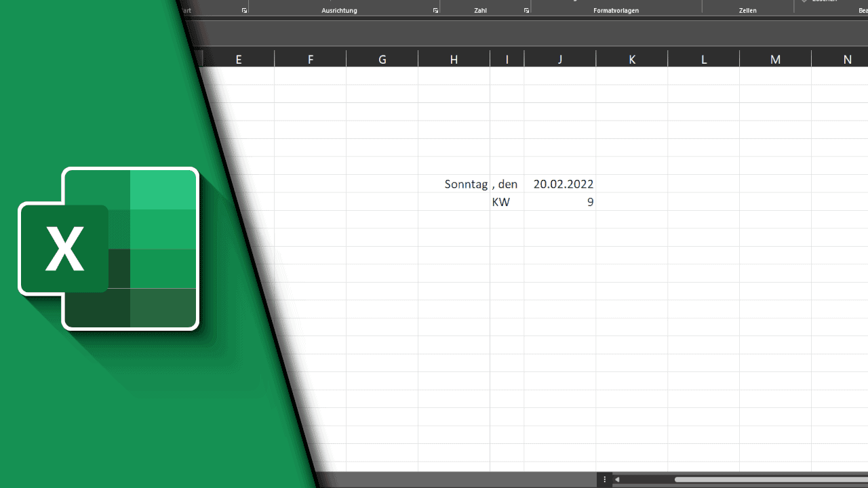Select column L header
This screenshot has height=488, width=868.
(x=704, y=60)
